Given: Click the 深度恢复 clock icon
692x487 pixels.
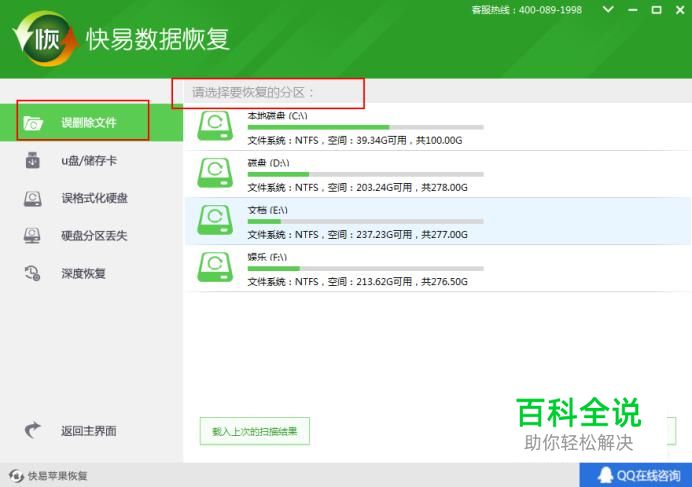Looking at the screenshot, I should tap(32, 273).
